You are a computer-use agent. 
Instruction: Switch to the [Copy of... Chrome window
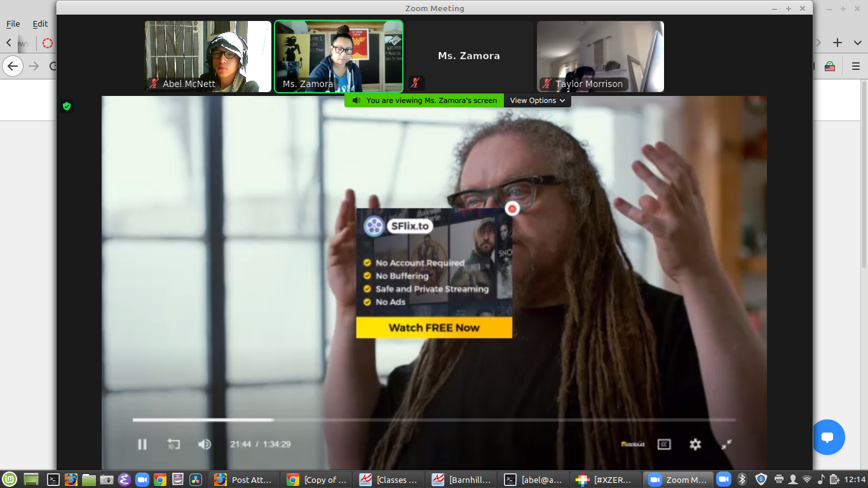coord(318,480)
